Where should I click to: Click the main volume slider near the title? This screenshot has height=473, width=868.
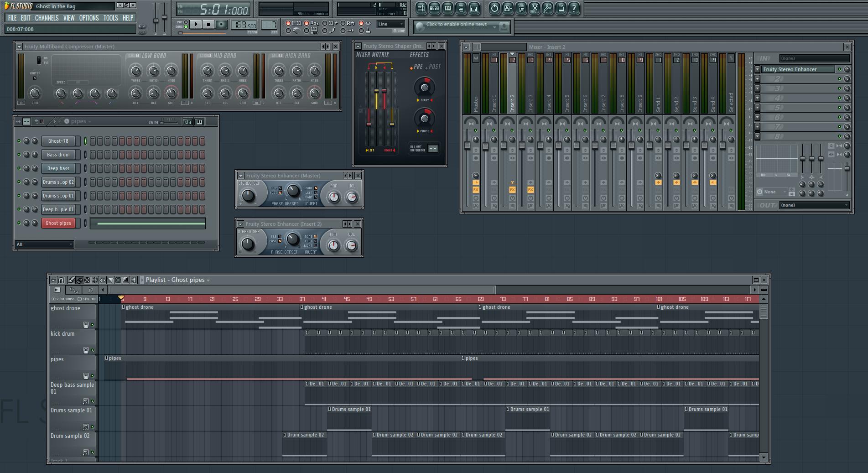tap(156, 21)
